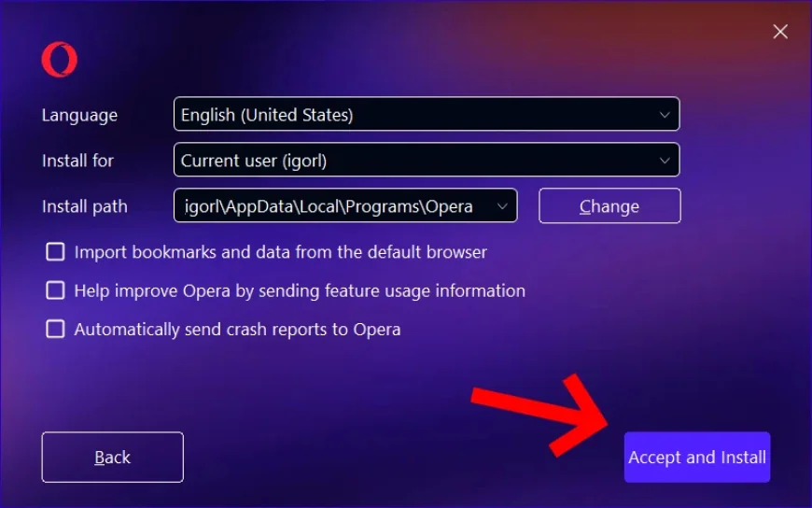The image size is (812, 508).
Task: Select the English (United States) language field
Action: point(427,114)
